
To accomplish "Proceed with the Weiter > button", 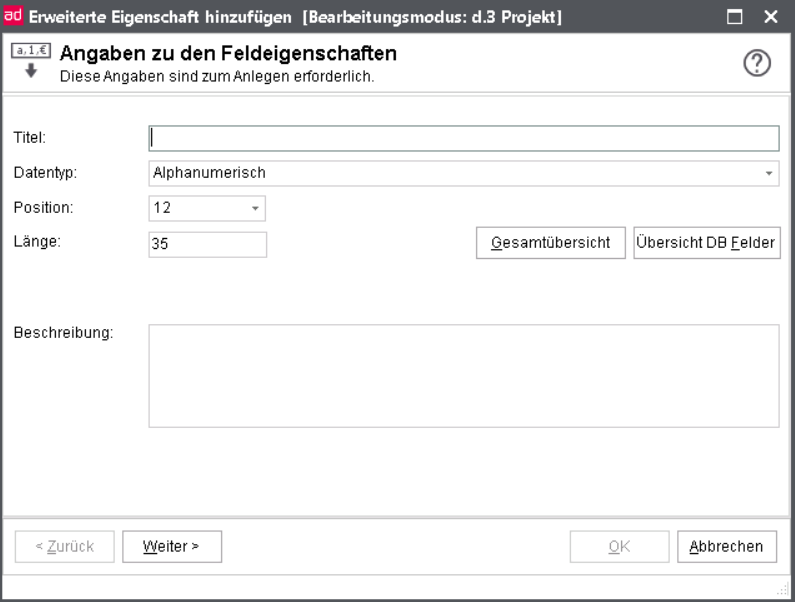I will click(x=171, y=546).
